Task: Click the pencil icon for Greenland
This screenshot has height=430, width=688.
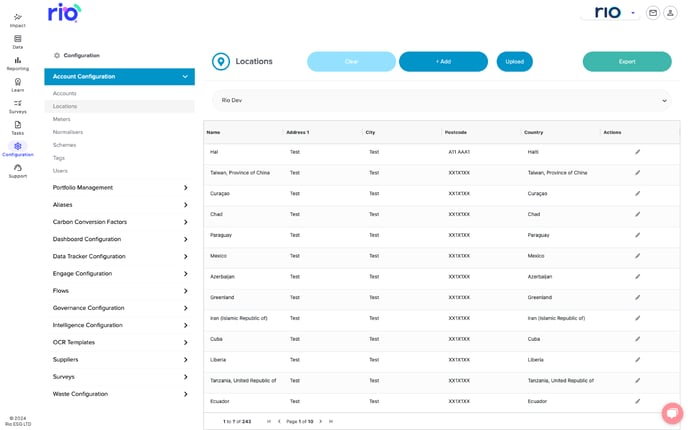Action: (638, 297)
